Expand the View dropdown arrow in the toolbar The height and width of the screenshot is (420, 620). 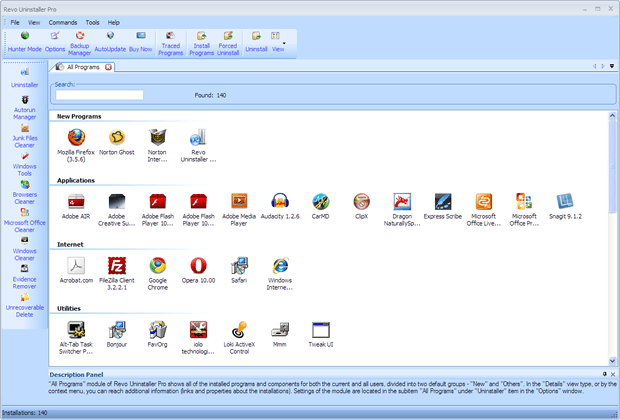click(x=285, y=44)
